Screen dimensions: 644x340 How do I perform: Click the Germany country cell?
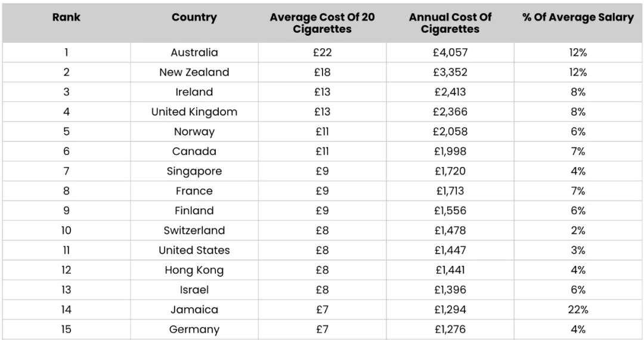pyautogui.click(x=194, y=329)
